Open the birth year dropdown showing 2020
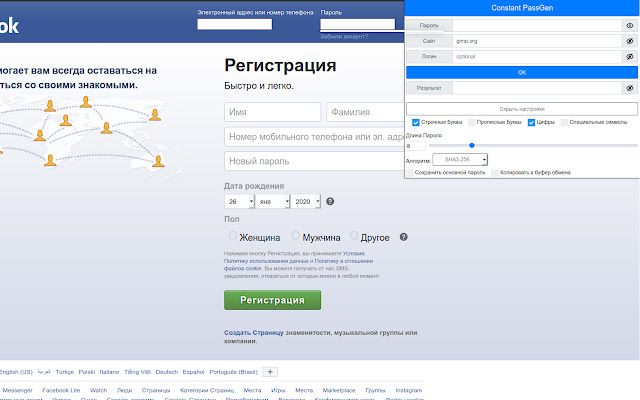 (306, 201)
